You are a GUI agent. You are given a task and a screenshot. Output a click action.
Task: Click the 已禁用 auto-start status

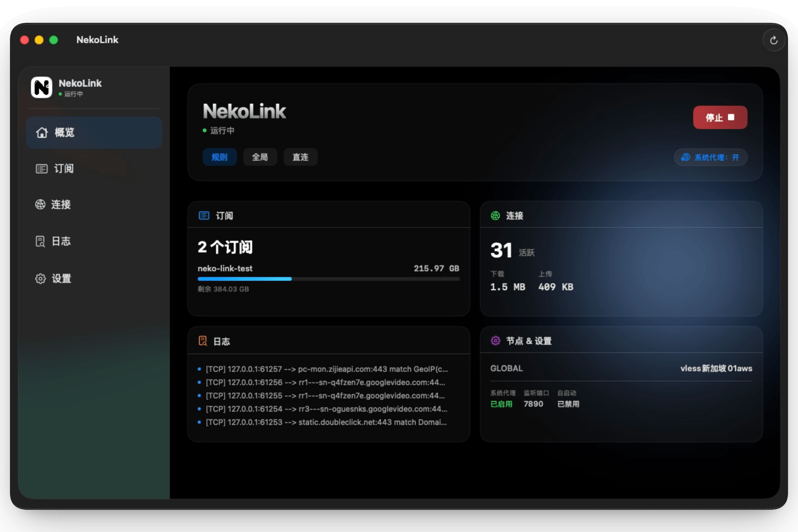[x=568, y=404]
